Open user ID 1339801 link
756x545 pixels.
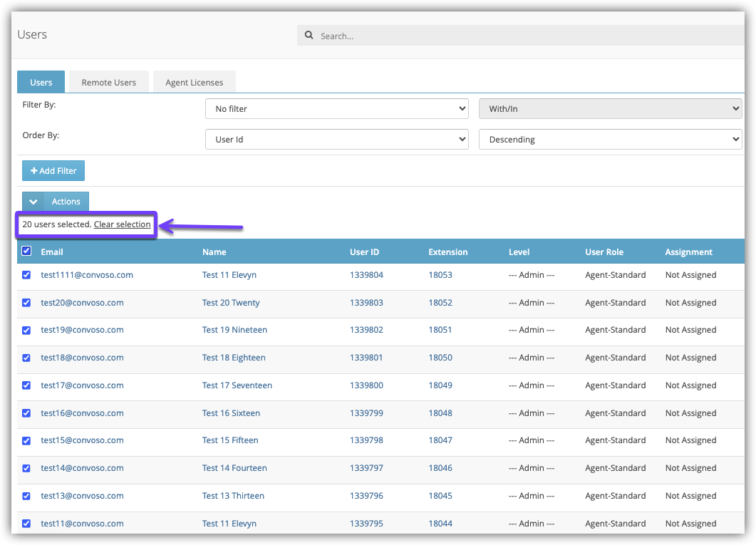(366, 358)
